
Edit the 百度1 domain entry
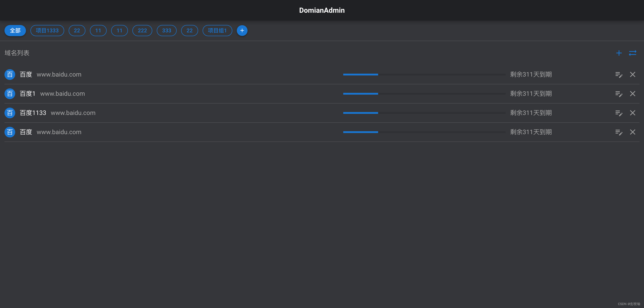pos(619,94)
